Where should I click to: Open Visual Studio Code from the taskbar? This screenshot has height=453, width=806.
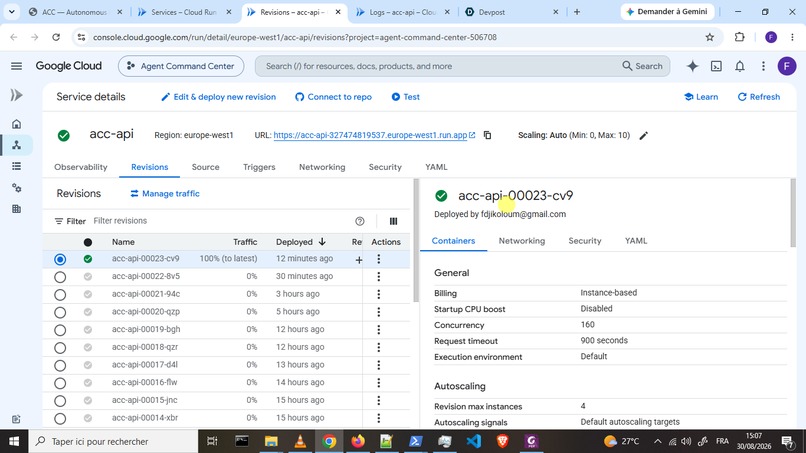473,441
